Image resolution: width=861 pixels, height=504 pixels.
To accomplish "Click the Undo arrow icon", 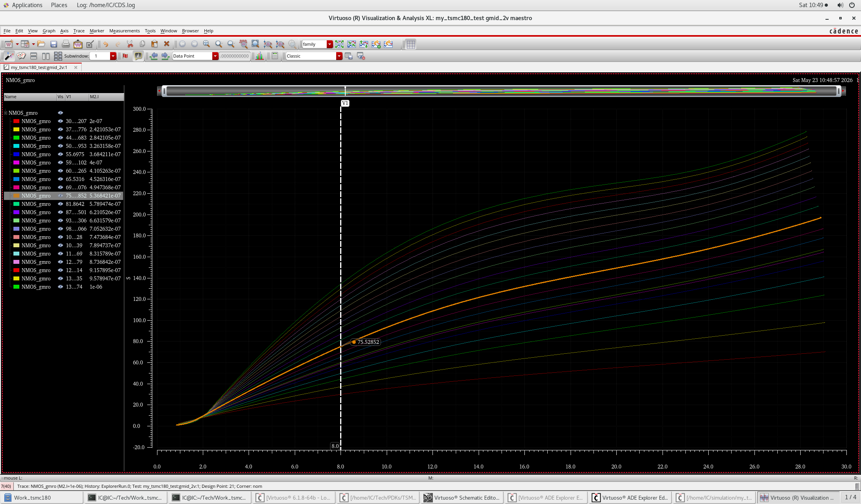I will [105, 44].
